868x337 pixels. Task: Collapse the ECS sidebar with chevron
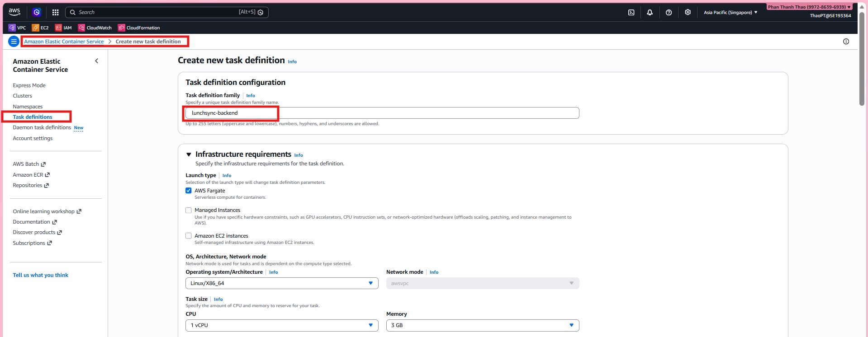click(x=96, y=61)
